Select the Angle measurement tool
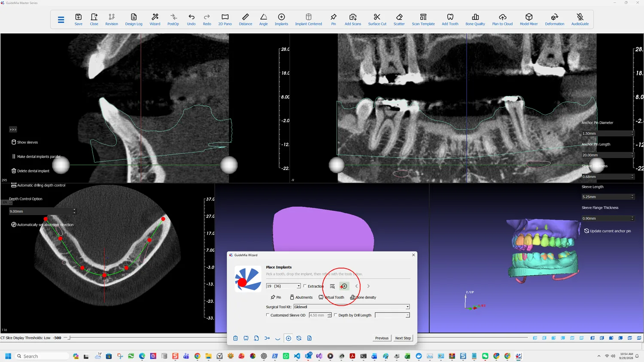Screen dimensions: 644x362 point(264,19)
